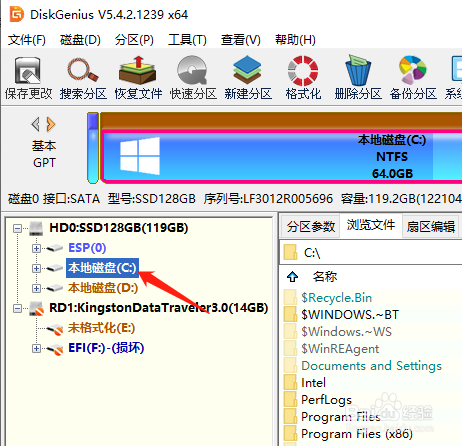The width and height of the screenshot is (462, 446).
Task: Click the 格式化 format icon
Action: click(303, 70)
